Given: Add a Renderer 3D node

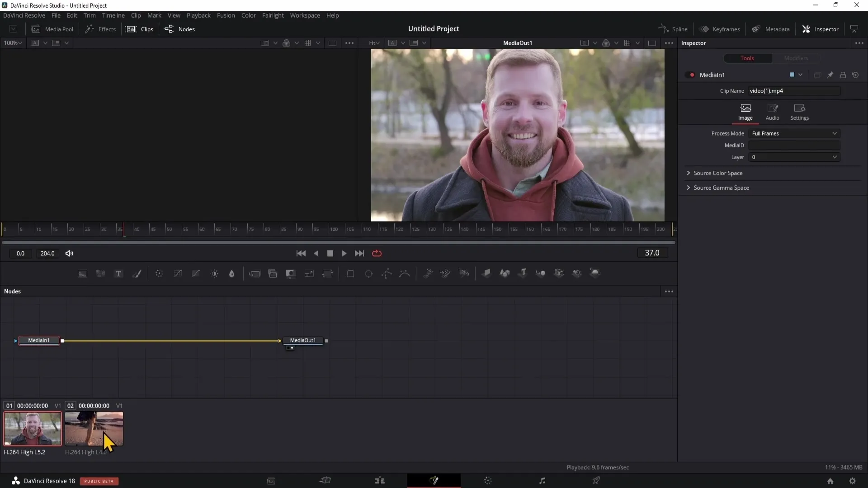Looking at the screenshot, I should (595, 273).
